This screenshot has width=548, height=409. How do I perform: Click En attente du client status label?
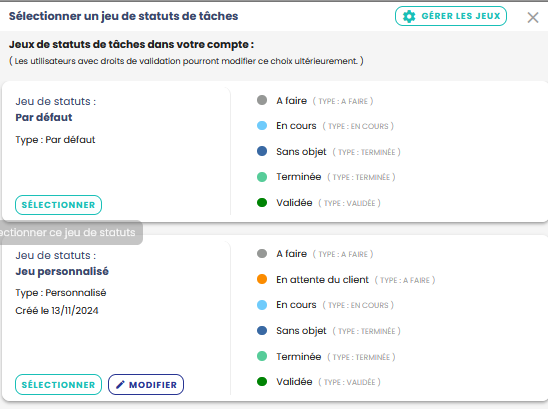tap(322, 280)
